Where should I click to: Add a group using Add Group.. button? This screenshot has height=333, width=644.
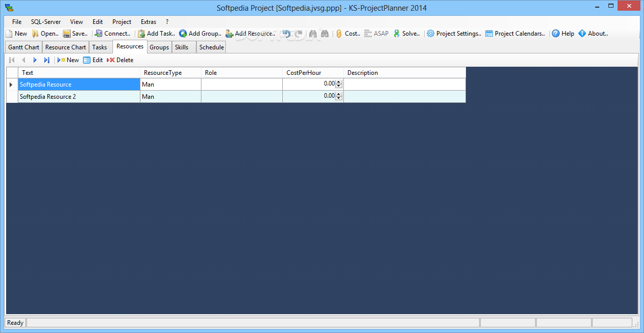(200, 34)
